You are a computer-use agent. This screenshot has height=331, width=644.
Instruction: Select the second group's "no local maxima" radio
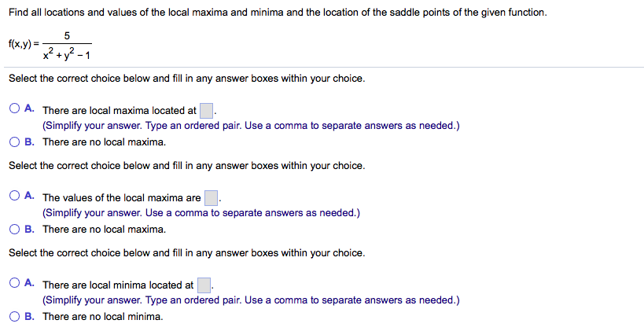14,229
